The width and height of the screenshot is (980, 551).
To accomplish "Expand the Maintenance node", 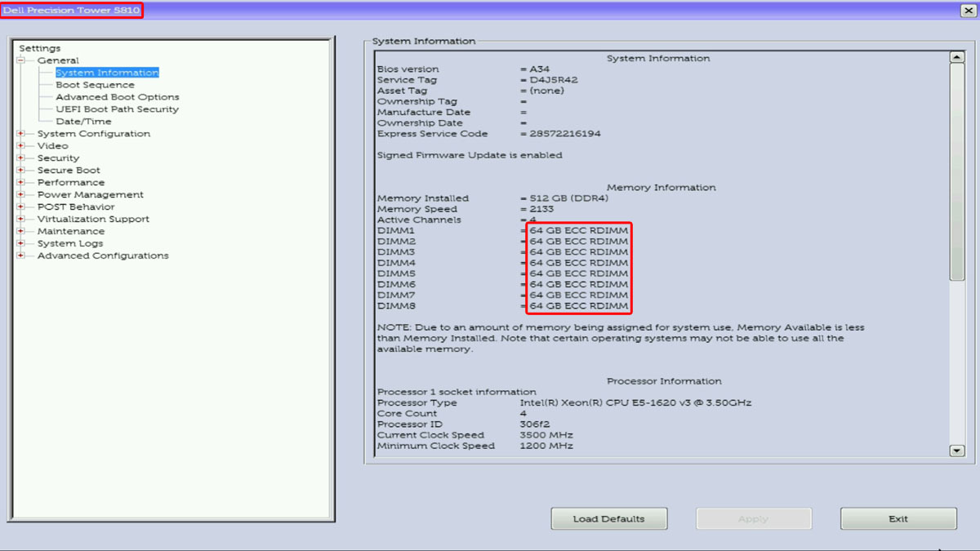I will pos(20,232).
